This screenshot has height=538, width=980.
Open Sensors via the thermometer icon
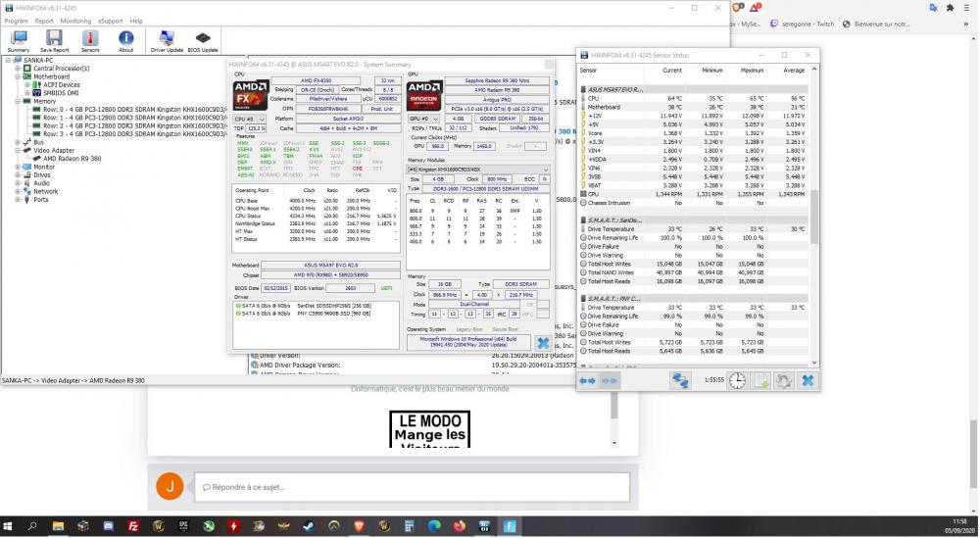(90, 41)
